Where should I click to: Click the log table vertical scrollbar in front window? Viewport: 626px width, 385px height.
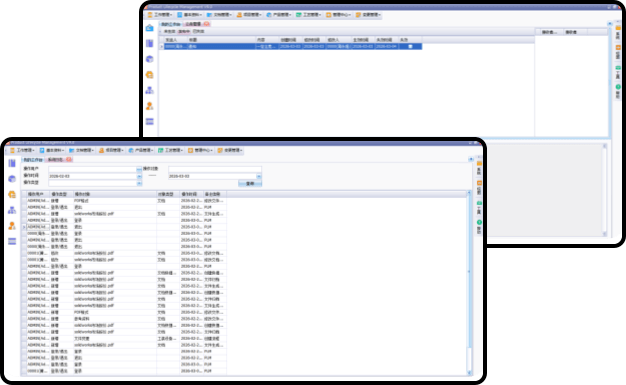[469, 283]
